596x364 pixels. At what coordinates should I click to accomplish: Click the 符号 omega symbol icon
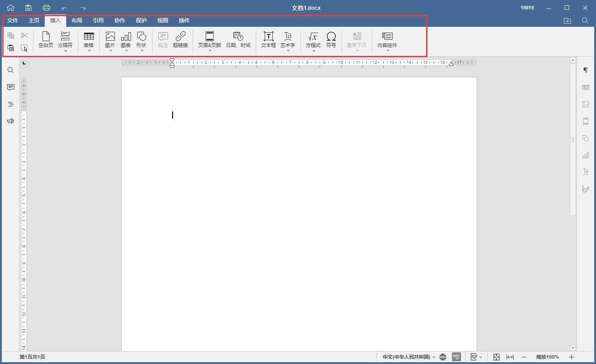[x=331, y=40]
